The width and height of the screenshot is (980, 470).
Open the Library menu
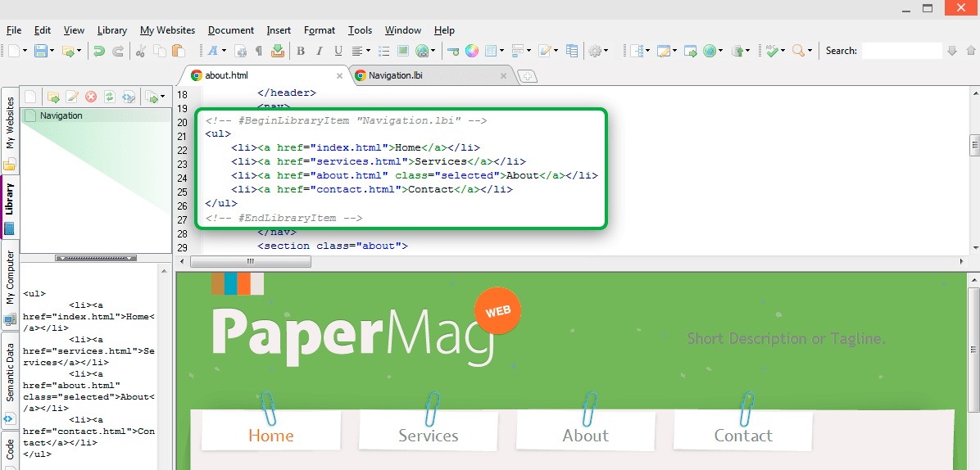click(112, 30)
